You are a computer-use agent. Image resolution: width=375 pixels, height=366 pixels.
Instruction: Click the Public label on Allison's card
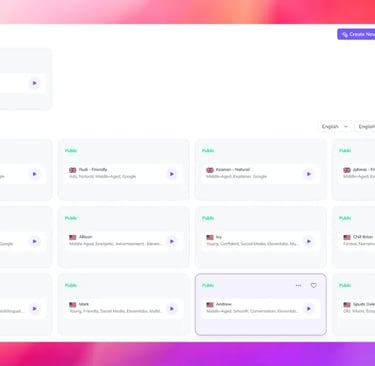pyautogui.click(x=71, y=218)
